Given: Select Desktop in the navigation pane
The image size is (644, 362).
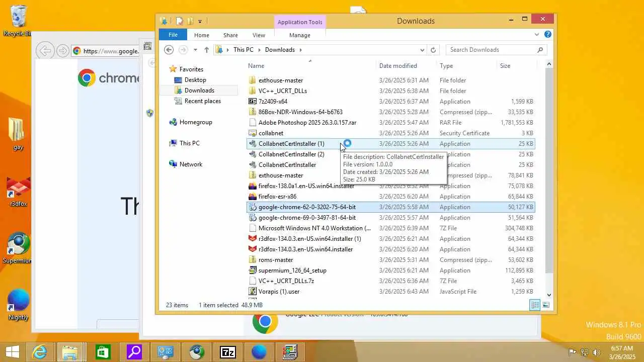Looking at the screenshot, I should click(195, 80).
